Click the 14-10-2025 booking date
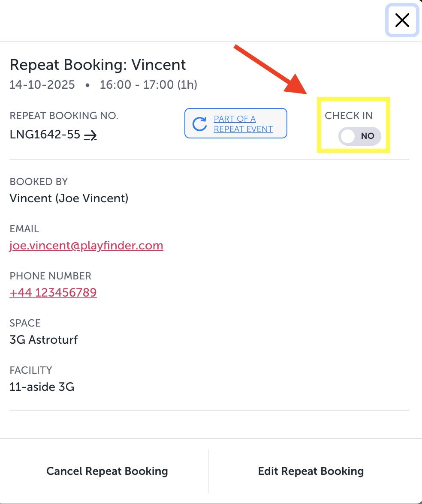 42,85
